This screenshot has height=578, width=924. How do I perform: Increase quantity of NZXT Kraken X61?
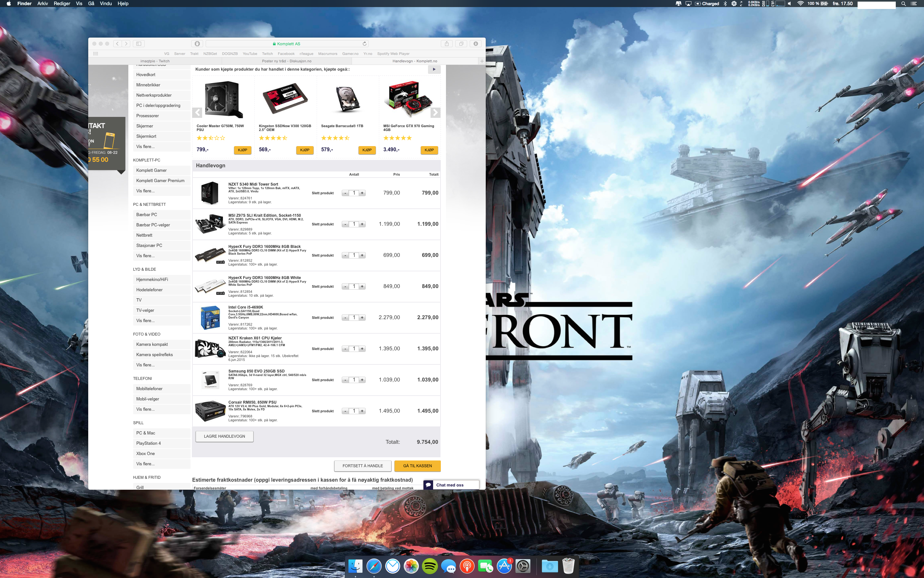(362, 349)
